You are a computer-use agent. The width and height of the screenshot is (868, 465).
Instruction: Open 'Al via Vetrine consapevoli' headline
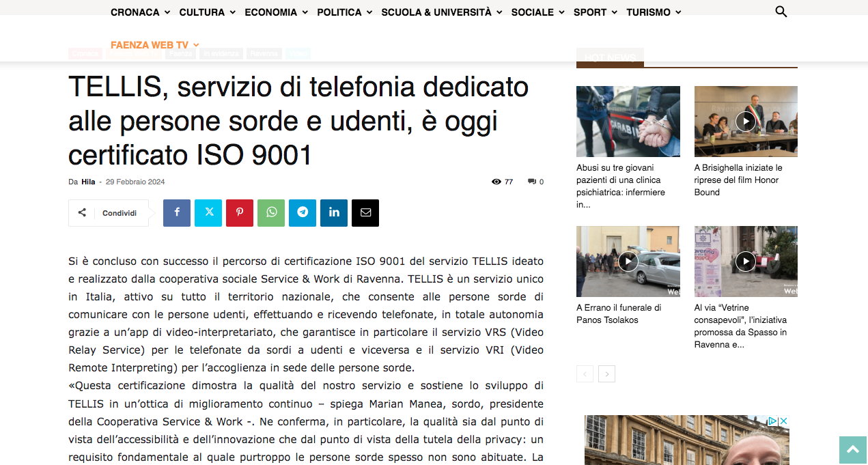741,326
